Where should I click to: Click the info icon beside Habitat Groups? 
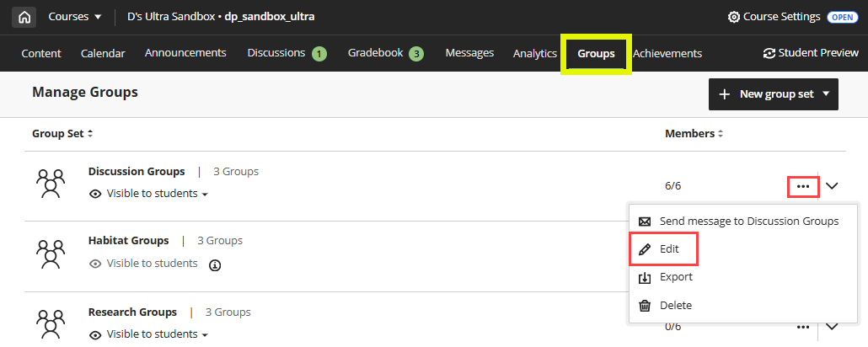(x=215, y=265)
